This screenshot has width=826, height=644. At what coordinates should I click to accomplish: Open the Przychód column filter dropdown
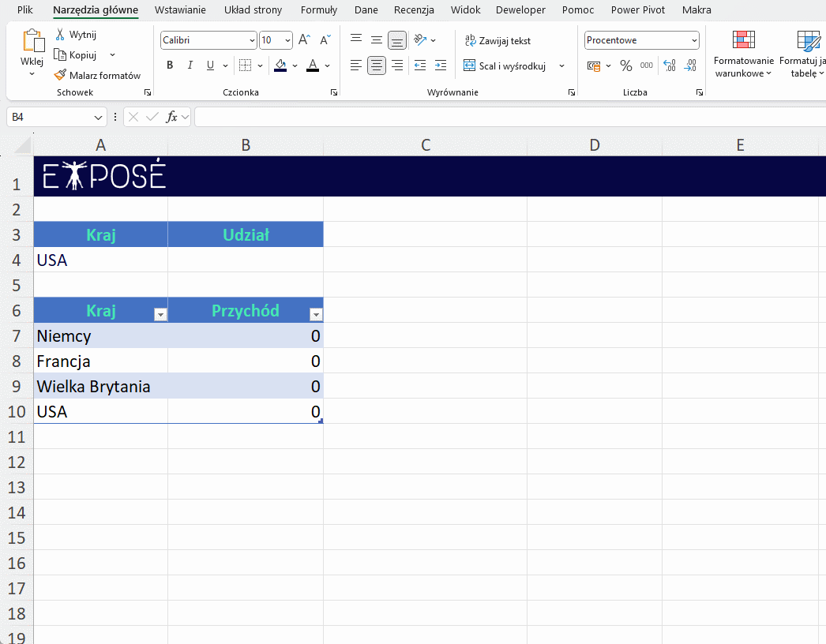(316, 315)
